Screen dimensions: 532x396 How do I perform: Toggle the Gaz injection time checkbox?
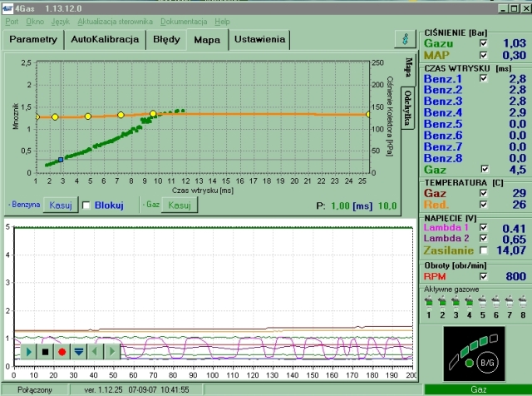[x=485, y=169]
